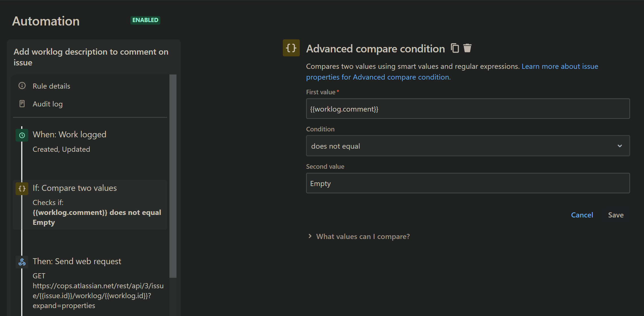Open Rule details section
The image size is (644, 316).
tap(51, 86)
